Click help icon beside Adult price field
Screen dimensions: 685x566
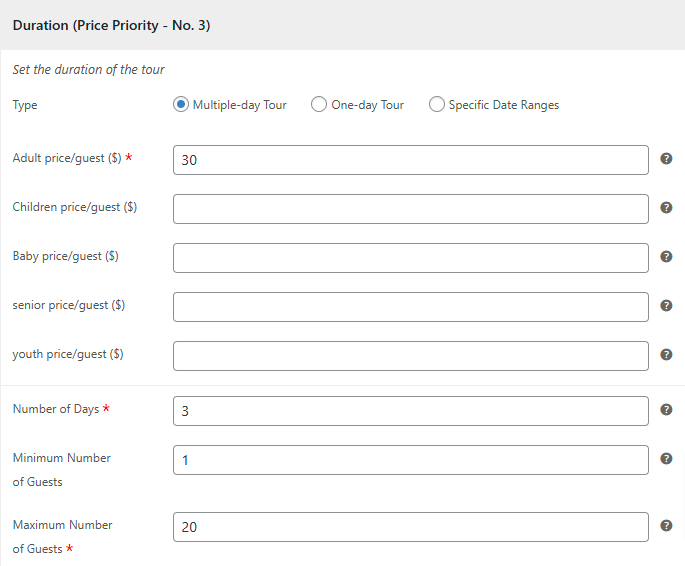click(x=666, y=159)
